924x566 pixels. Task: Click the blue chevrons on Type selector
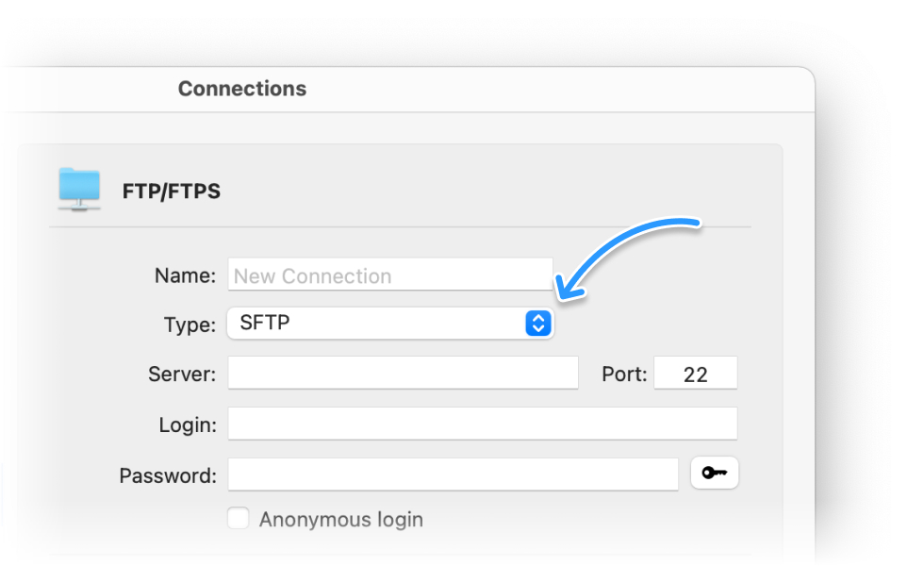(x=537, y=324)
